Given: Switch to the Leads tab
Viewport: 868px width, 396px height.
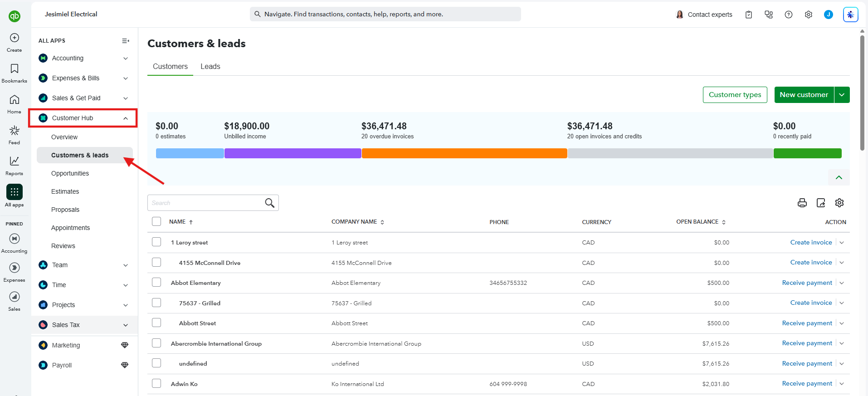Looking at the screenshot, I should [210, 66].
